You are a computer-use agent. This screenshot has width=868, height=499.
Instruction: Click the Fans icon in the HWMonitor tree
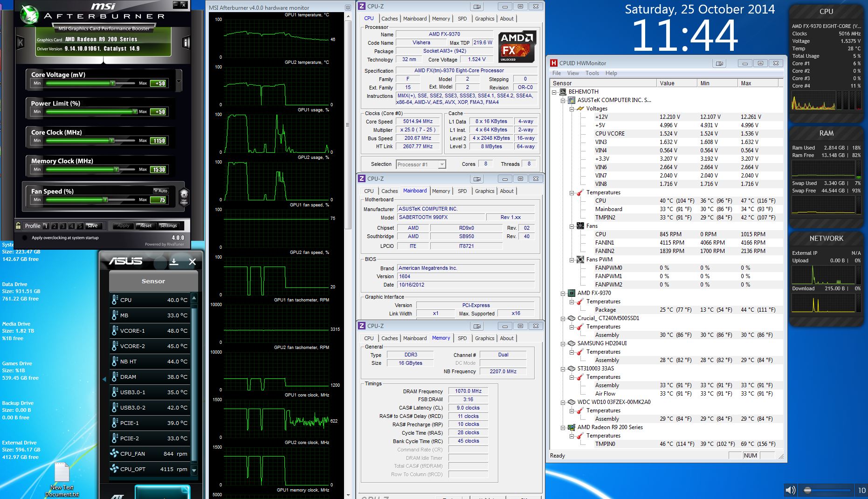[580, 226]
